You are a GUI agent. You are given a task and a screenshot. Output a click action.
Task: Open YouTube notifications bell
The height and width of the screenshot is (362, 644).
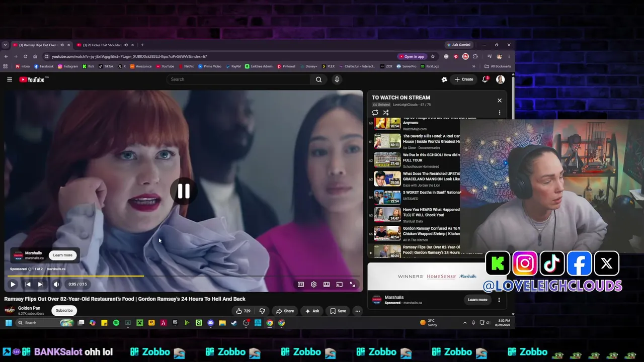[485, 79]
